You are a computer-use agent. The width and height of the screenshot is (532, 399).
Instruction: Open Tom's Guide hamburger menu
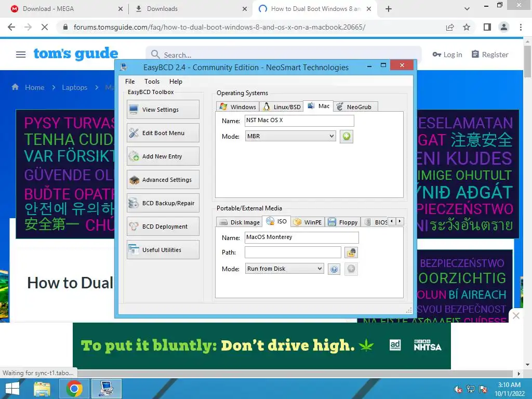point(21,54)
